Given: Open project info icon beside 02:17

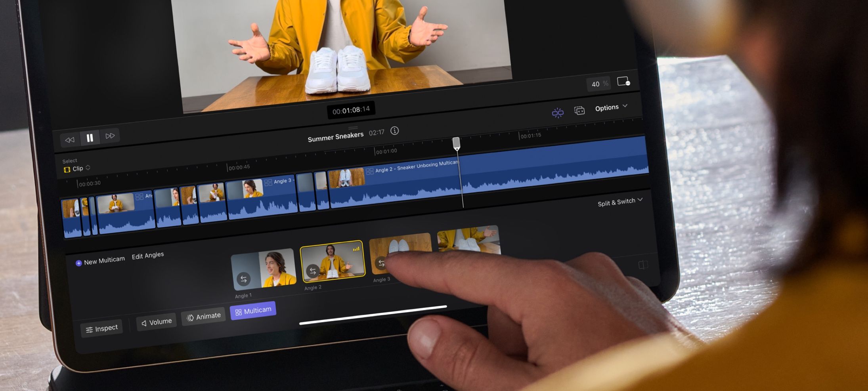Looking at the screenshot, I should (394, 131).
